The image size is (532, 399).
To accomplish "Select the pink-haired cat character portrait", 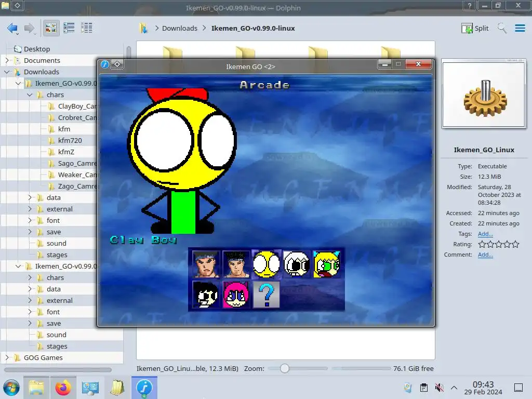I will pyautogui.click(x=236, y=295).
